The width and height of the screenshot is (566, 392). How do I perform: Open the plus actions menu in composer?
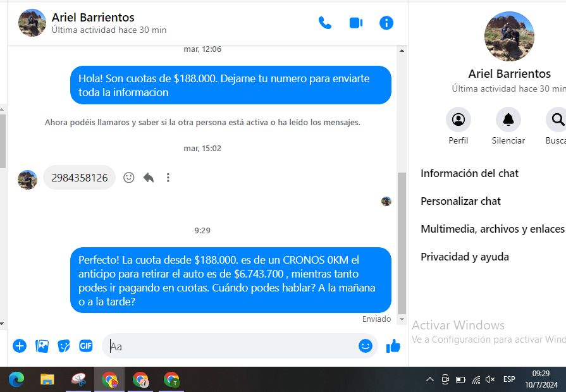[x=20, y=346]
